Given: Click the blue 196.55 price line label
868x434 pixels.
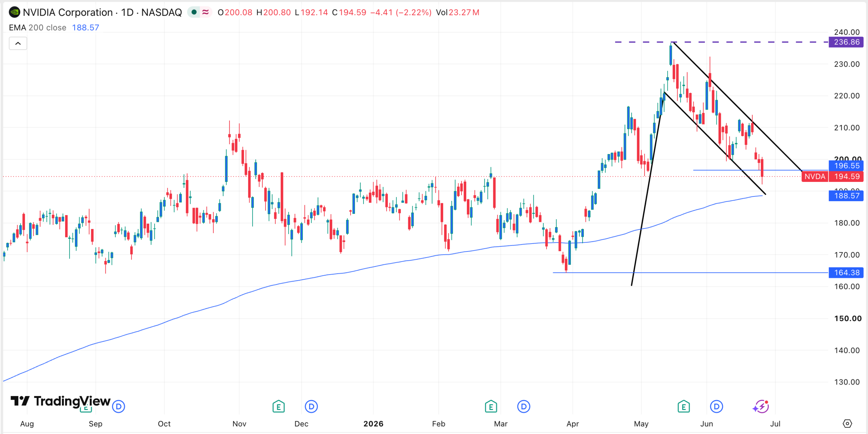Looking at the screenshot, I should coord(846,166).
